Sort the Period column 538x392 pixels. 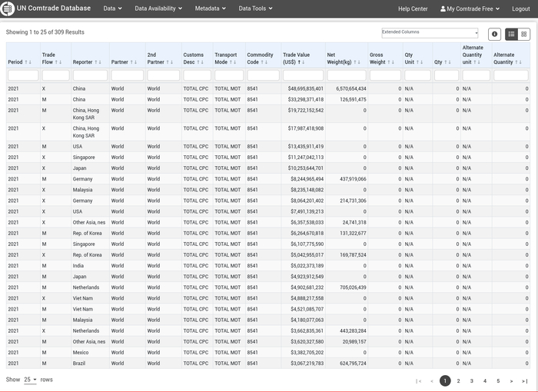28,61
